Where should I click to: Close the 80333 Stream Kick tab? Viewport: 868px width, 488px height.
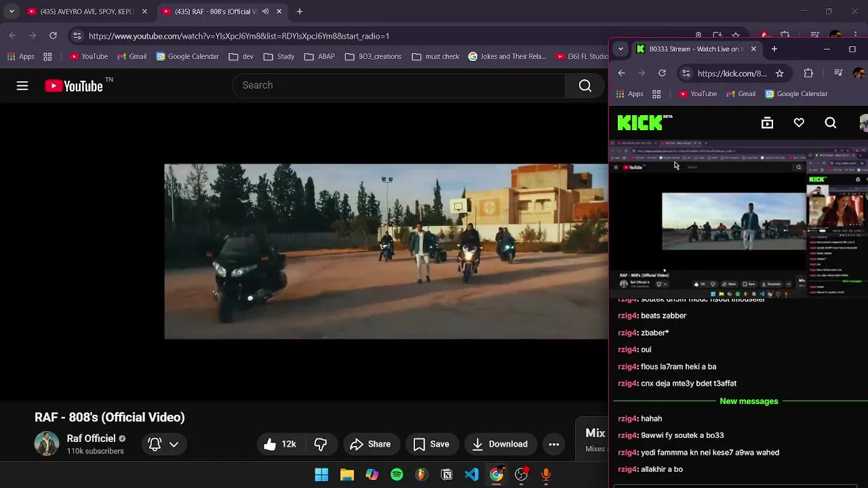(753, 49)
